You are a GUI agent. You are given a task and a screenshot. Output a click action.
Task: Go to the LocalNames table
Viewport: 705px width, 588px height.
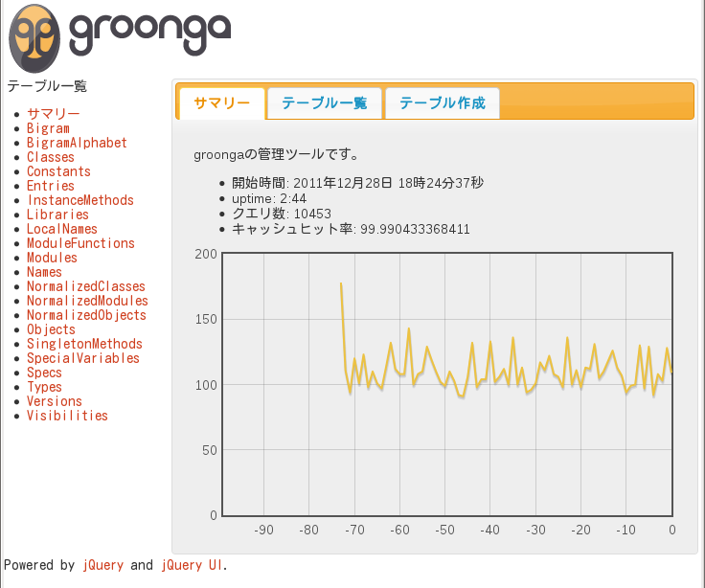coord(62,229)
